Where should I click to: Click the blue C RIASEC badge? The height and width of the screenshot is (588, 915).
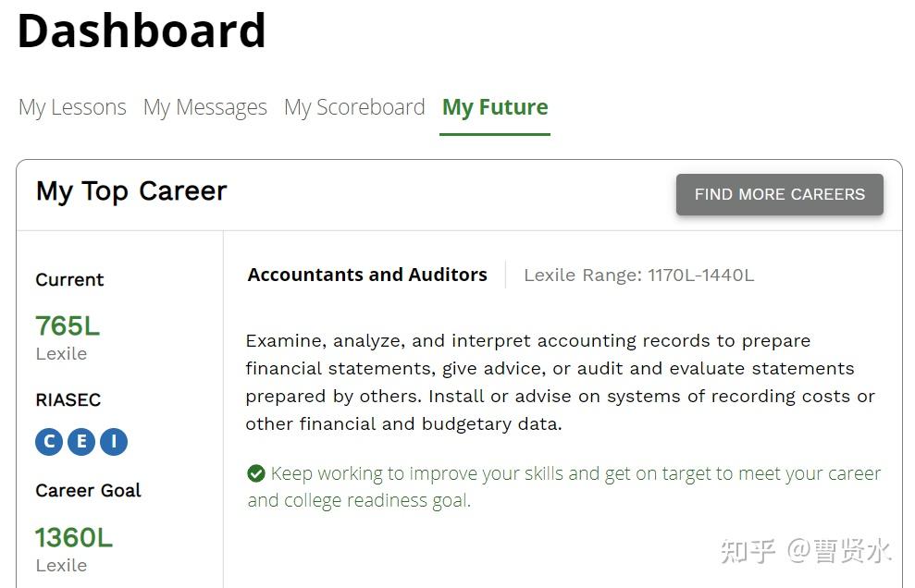(49, 442)
